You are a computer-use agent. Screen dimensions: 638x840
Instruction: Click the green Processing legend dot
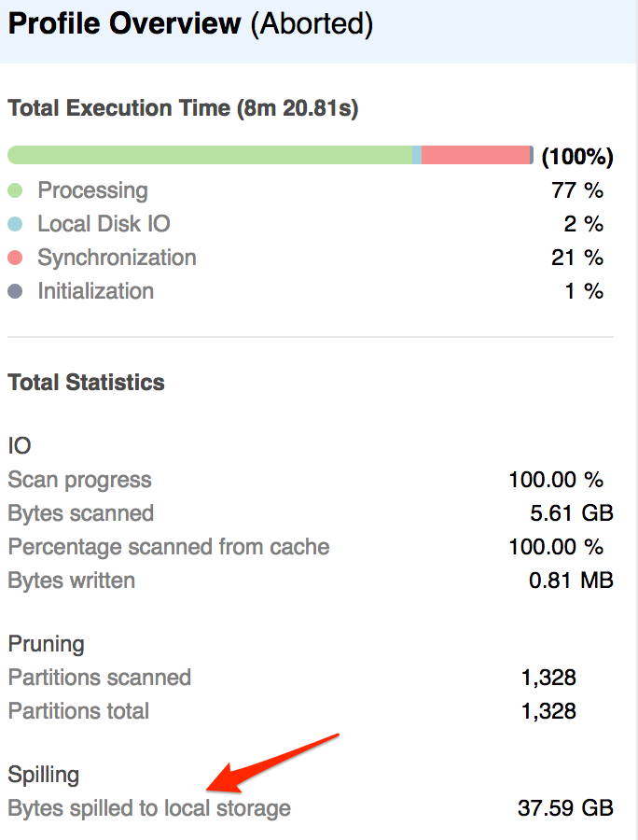pyautogui.click(x=15, y=190)
